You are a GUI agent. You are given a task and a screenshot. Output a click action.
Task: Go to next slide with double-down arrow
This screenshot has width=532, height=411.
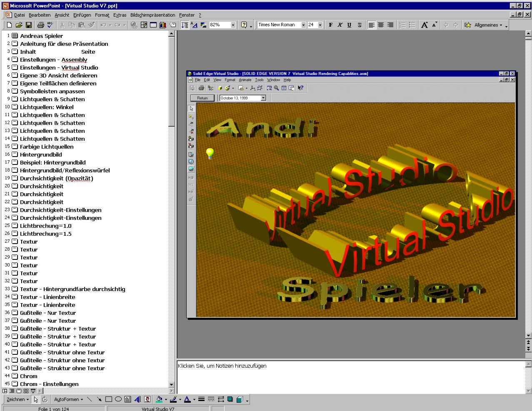point(529,349)
